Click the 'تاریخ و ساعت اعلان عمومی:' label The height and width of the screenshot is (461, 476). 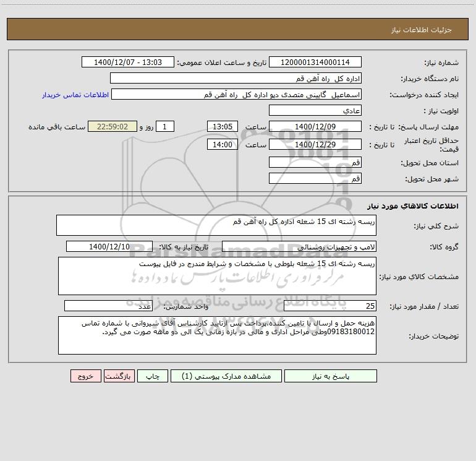[222, 62]
